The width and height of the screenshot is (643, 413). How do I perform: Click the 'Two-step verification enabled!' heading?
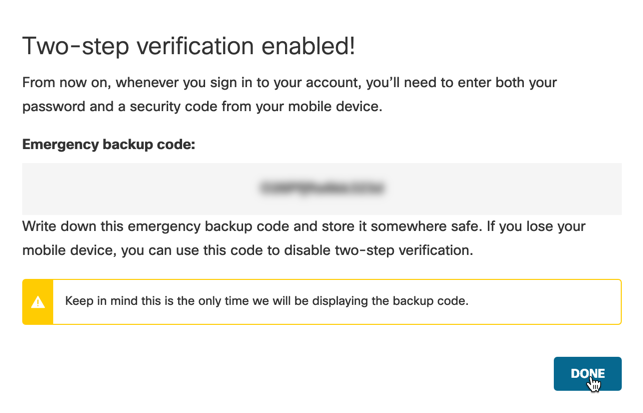[x=189, y=46]
